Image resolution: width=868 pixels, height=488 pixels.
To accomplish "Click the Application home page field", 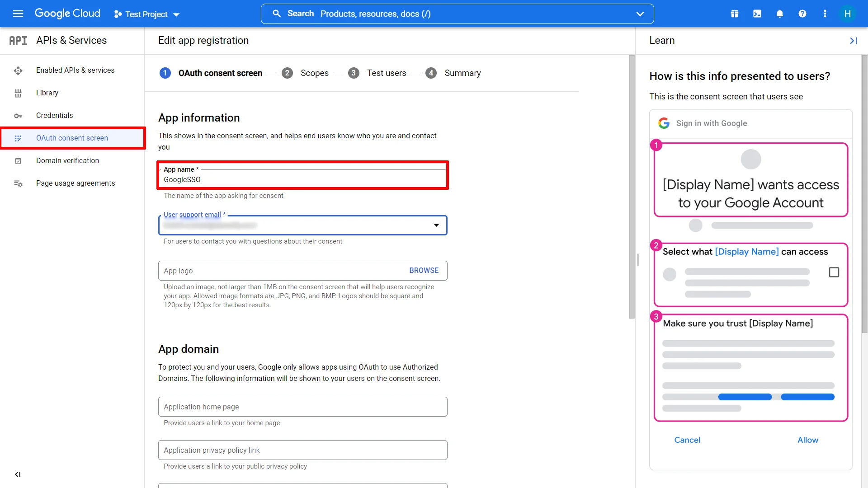I will coord(303,407).
